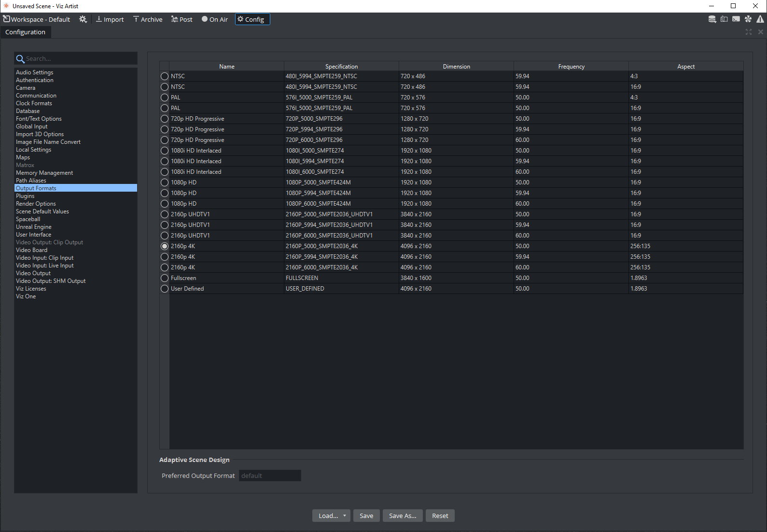Open the command console icon
The image size is (767, 532).
(736, 19)
